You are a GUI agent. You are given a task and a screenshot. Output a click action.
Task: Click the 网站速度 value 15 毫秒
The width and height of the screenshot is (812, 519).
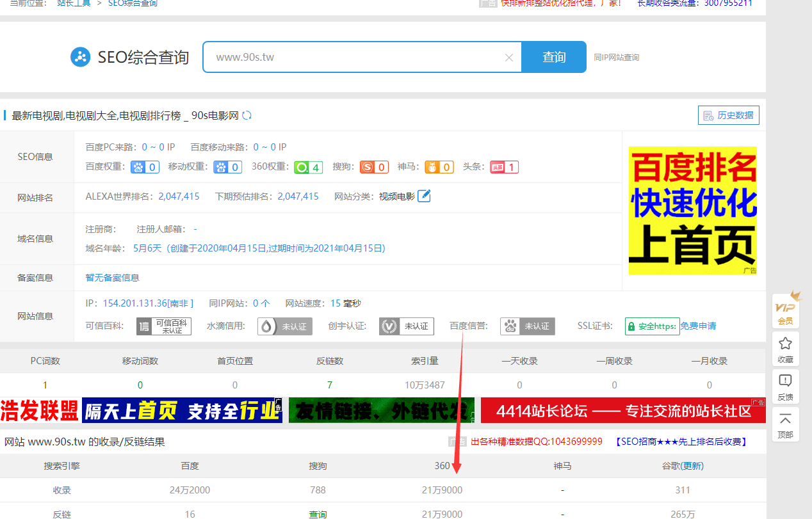[x=346, y=303]
